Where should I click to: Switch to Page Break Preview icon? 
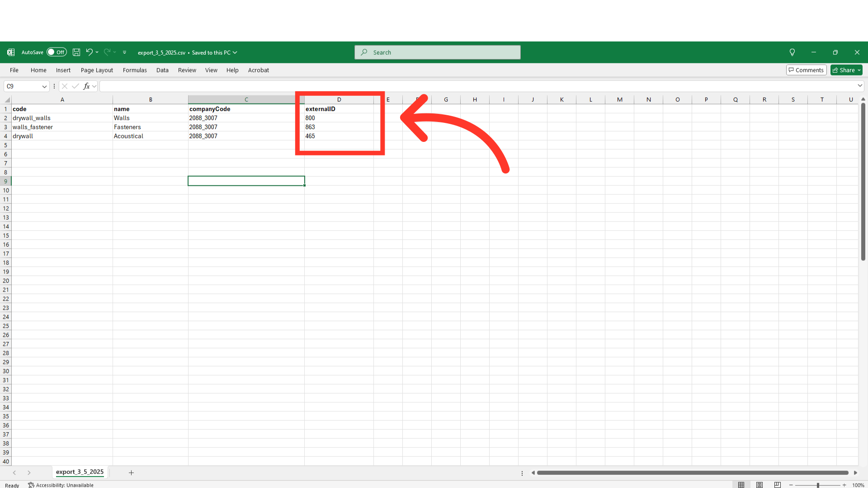[778, 485]
